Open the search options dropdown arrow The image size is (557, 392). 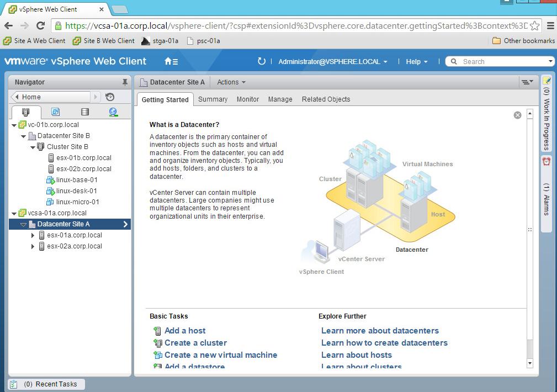pos(550,61)
